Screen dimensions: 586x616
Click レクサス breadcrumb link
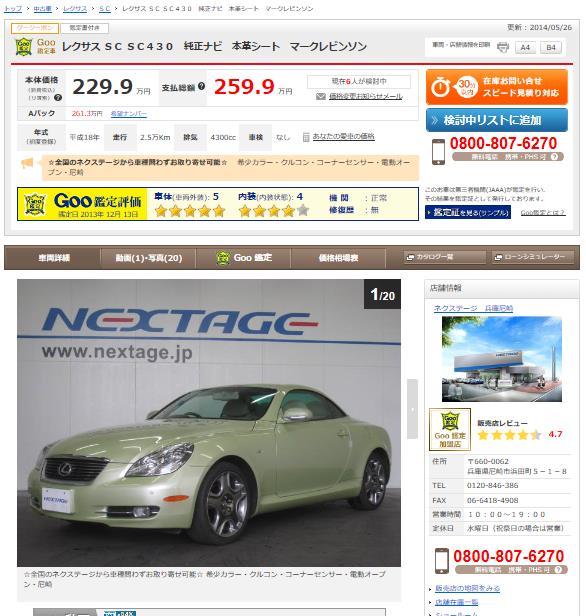click(75, 9)
